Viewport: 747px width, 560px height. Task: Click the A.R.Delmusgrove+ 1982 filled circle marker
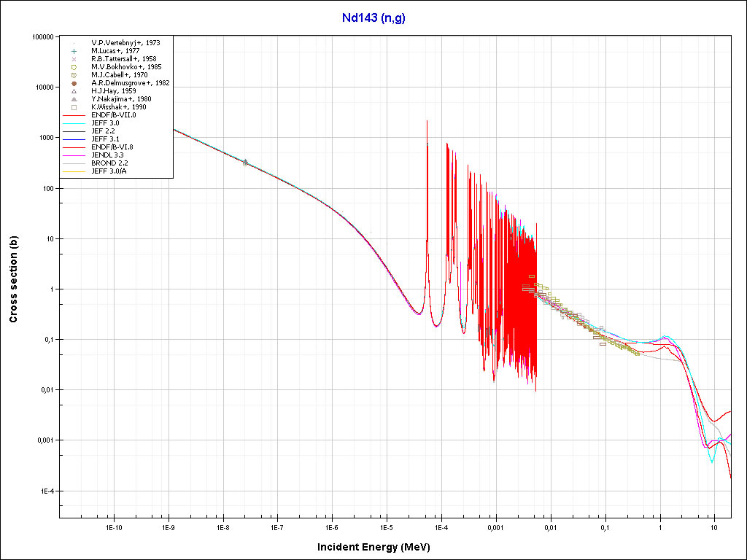point(74,83)
